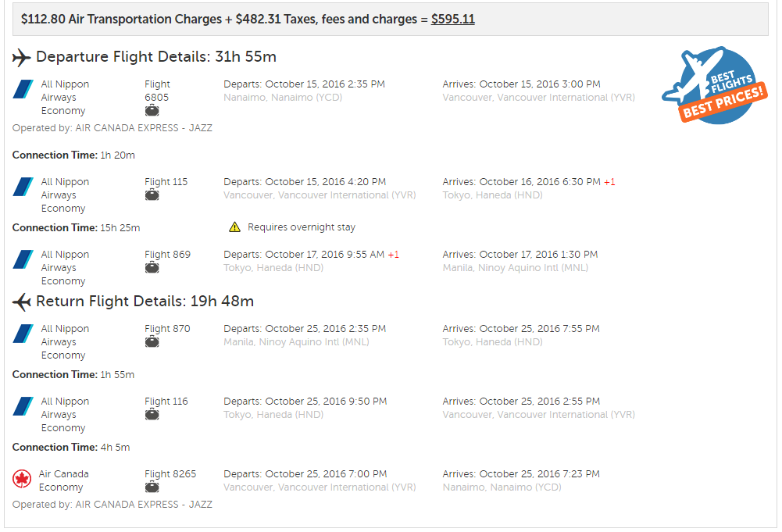Click 'Connection Time: 4h 5m' text

(71, 447)
